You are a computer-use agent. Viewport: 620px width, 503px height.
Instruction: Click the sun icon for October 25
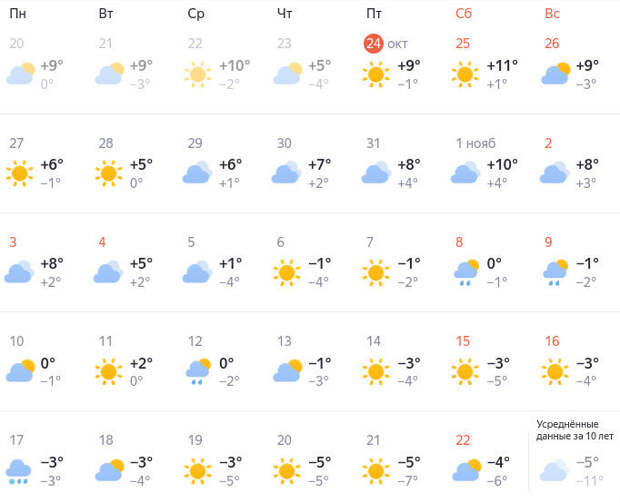464,74
